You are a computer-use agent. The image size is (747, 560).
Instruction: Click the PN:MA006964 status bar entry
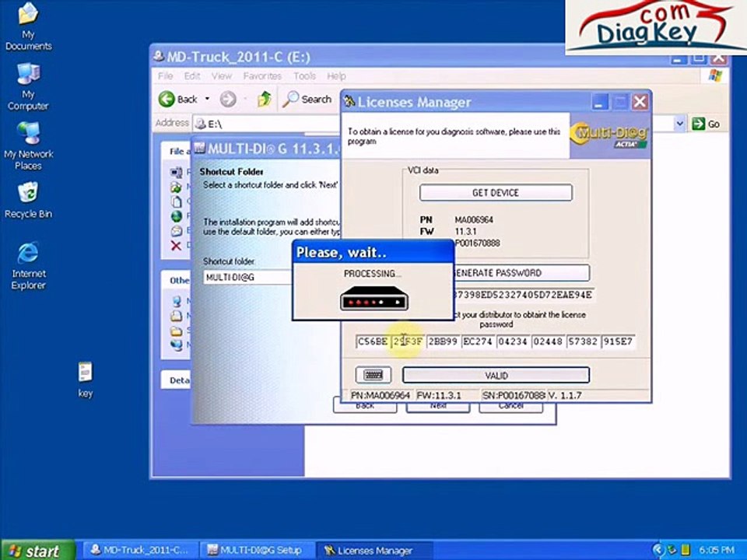[x=381, y=395]
